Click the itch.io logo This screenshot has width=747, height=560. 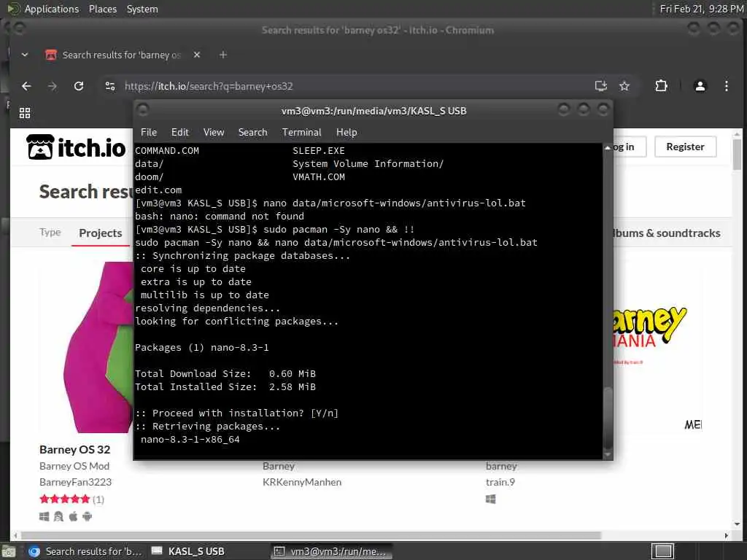(76, 147)
